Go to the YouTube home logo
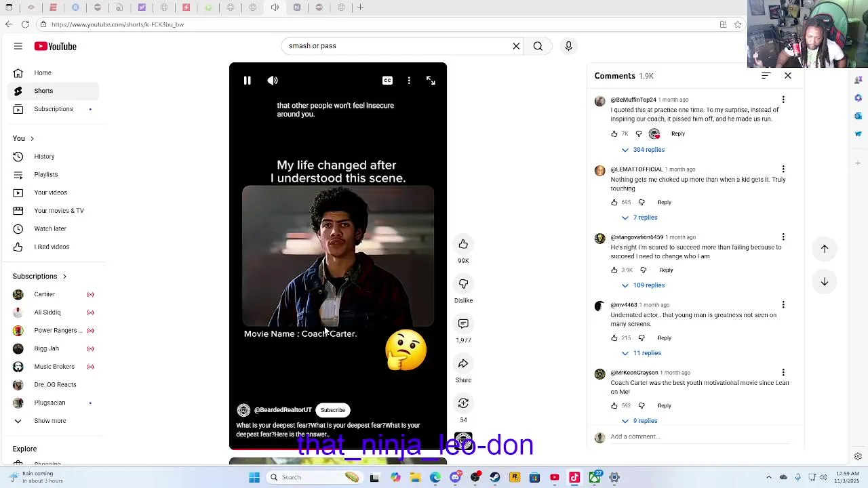The width and height of the screenshot is (868, 488). pos(56,46)
